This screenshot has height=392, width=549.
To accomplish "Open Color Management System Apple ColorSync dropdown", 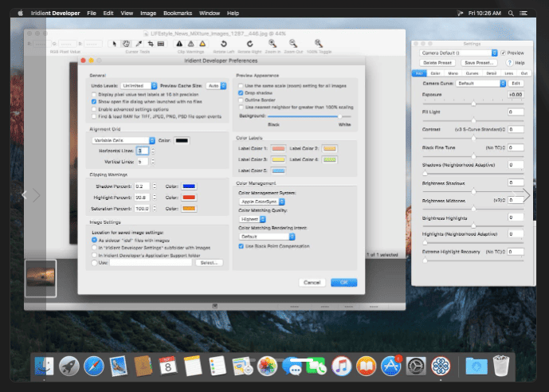I will [262, 202].
